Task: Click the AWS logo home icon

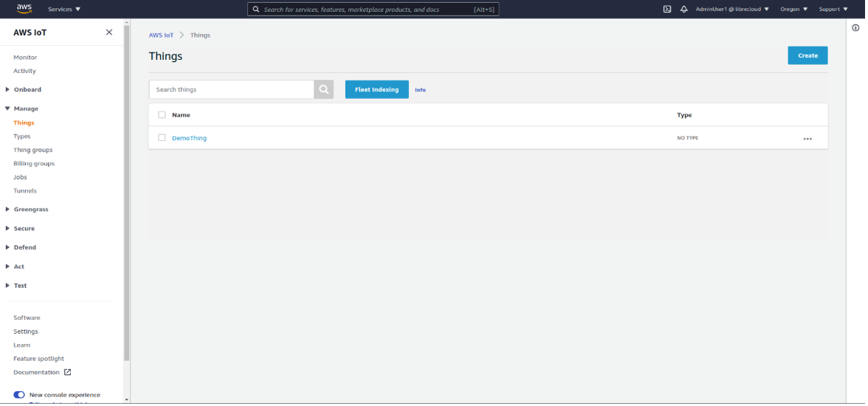Action: (24, 9)
